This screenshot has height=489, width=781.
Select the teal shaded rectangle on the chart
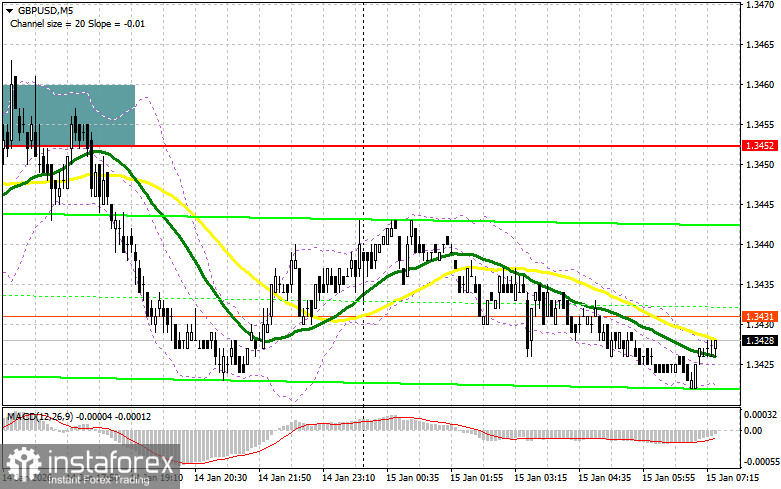click(69, 115)
